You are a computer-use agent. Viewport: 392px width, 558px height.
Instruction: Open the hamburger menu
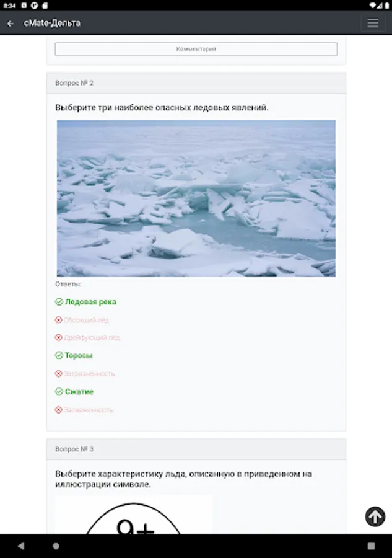[x=372, y=23]
